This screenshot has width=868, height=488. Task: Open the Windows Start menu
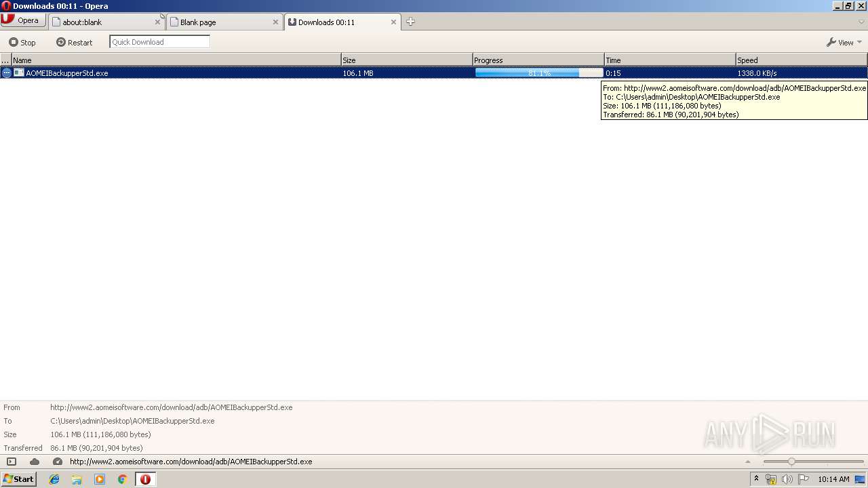pyautogui.click(x=18, y=479)
